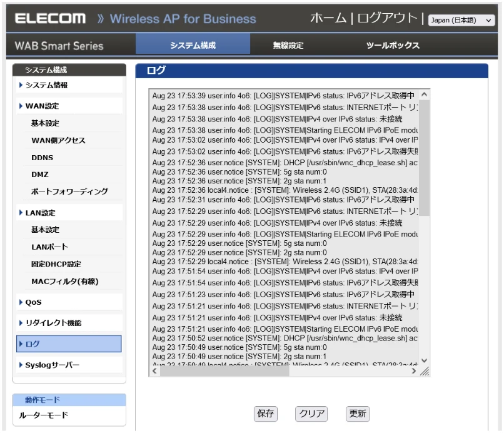
Task: Click the ELECOM logo
Action: [x=51, y=18]
